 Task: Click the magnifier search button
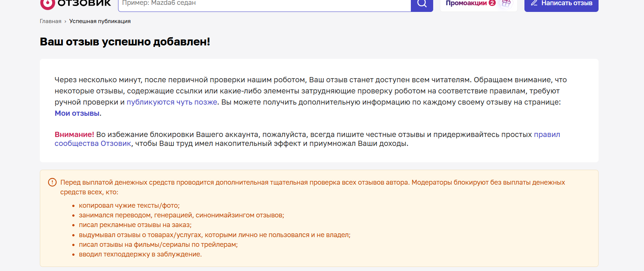[422, 4]
